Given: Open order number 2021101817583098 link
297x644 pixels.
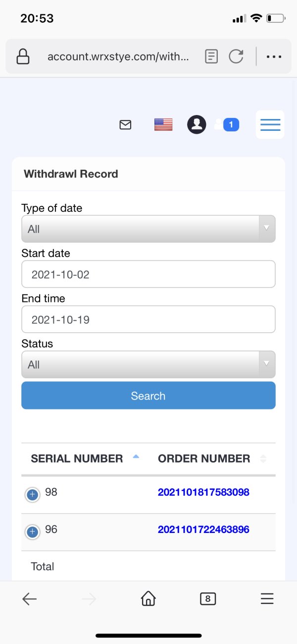Looking at the screenshot, I should (x=203, y=492).
